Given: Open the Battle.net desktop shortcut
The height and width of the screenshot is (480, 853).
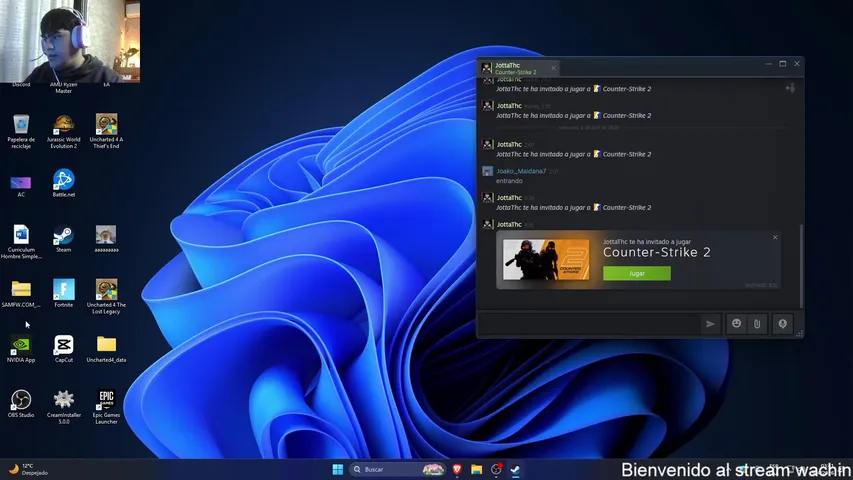Looking at the screenshot, I should coord(64,183).
